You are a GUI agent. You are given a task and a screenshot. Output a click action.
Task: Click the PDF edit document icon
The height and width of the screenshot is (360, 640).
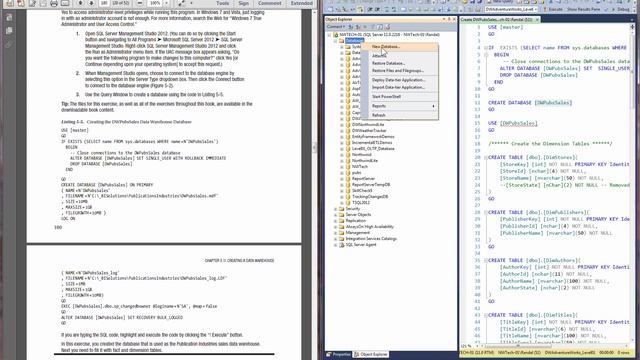tap(32, 3)
